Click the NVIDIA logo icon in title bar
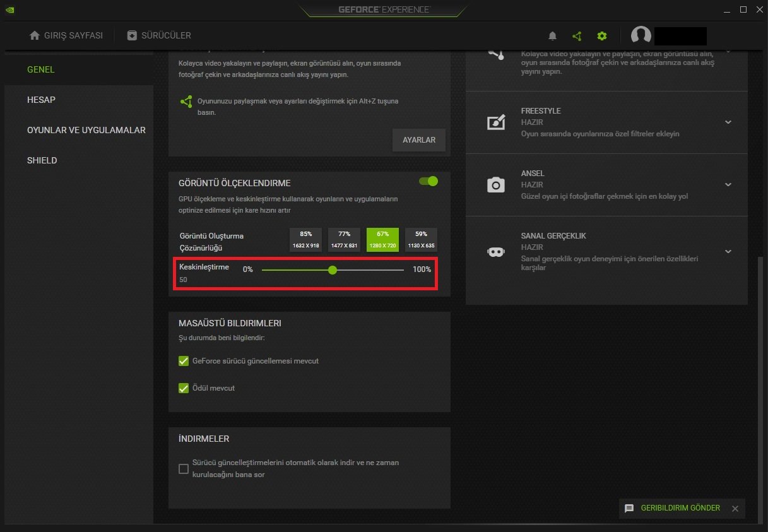The height and width of the screenshot is (532, 768). 11,9
